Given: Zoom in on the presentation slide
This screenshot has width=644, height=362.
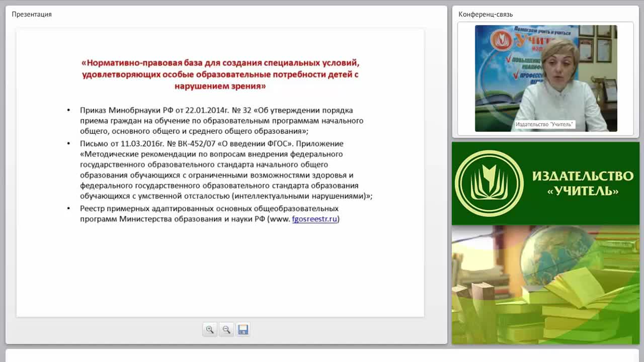Looking at the screenshot, I should [x=210, y=330].
